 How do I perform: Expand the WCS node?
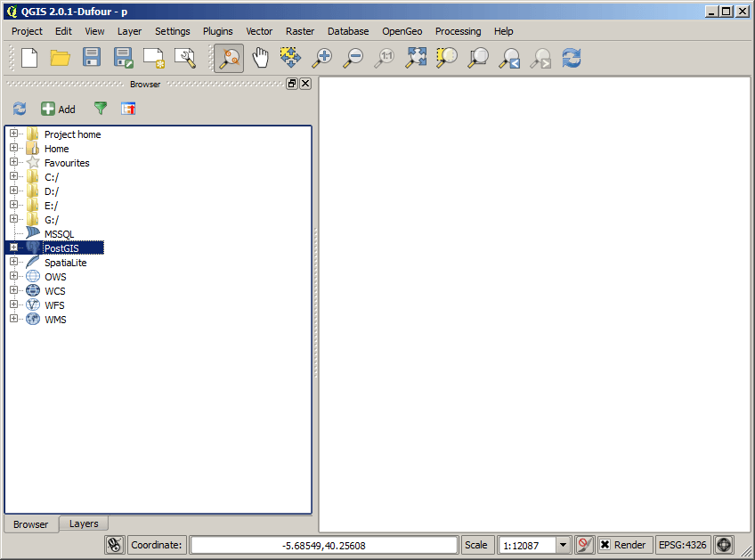click(x=13, y=290)
